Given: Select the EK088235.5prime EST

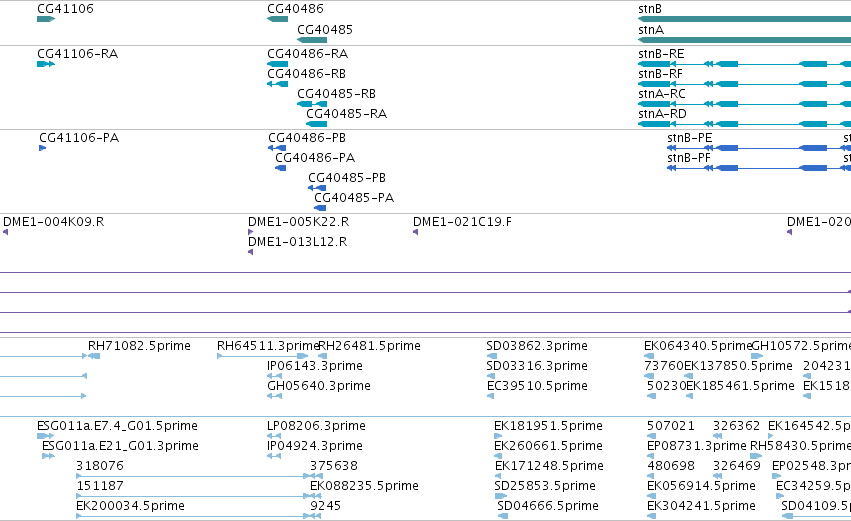Looking at the screenshot, I should click(x=316, y=496).
